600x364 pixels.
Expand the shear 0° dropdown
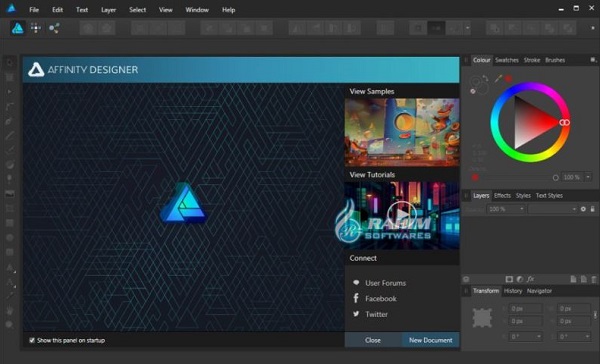coord(587,337)
